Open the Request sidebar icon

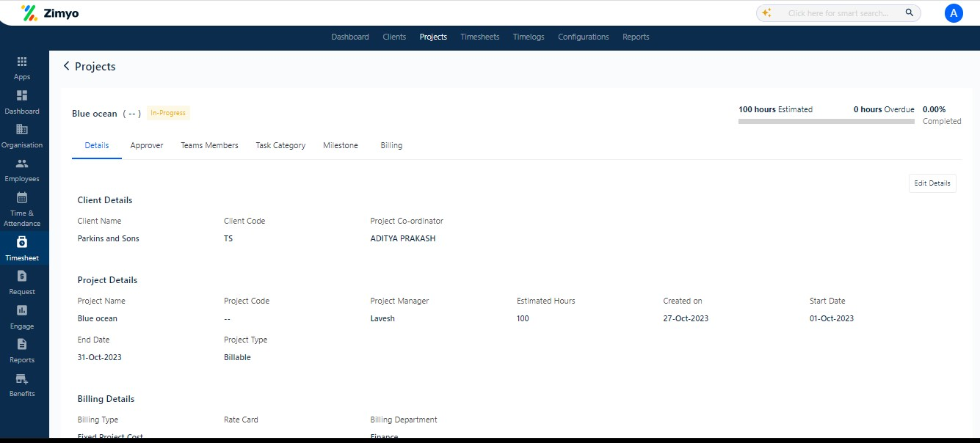coord(22,277)
